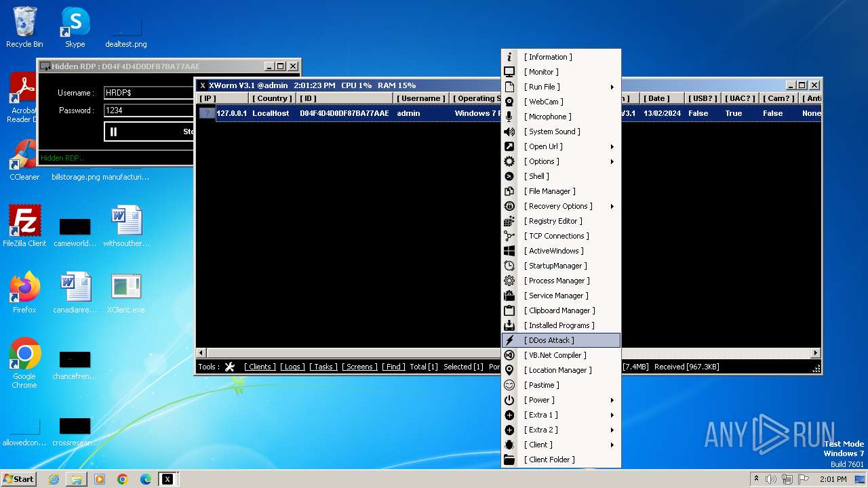Open the Find link in status bar

point(393,367)
